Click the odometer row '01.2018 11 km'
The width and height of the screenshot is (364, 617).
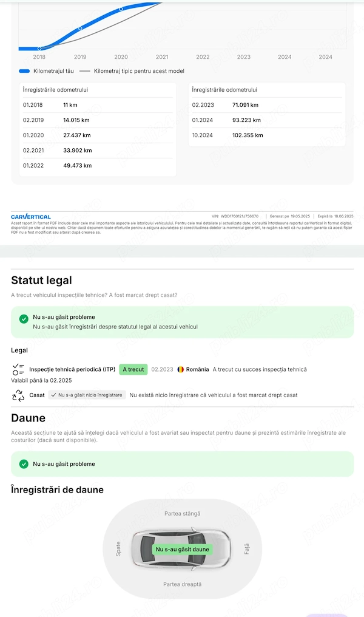98,105
